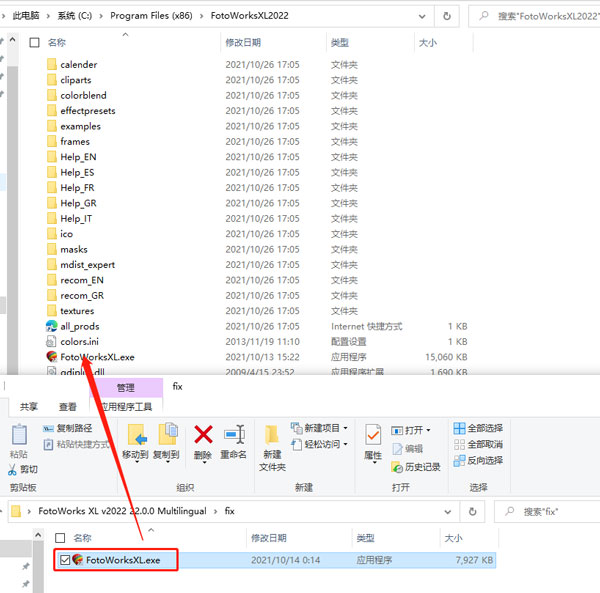Click the Move to icon
600x593 pixels.
tap(137, 435)
